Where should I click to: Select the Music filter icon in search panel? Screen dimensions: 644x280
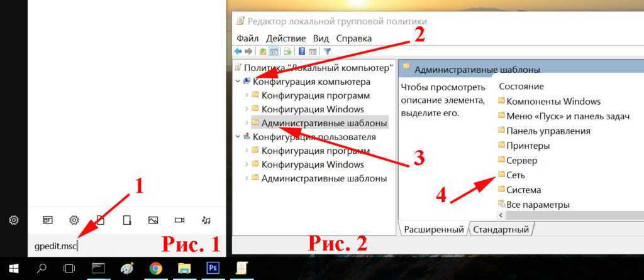click(x=206, y=220)
